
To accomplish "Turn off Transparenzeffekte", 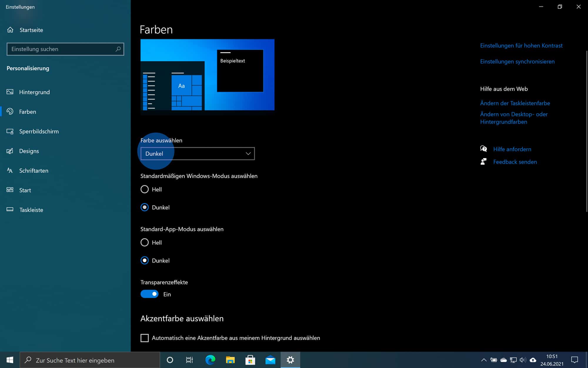I will 149,294.
